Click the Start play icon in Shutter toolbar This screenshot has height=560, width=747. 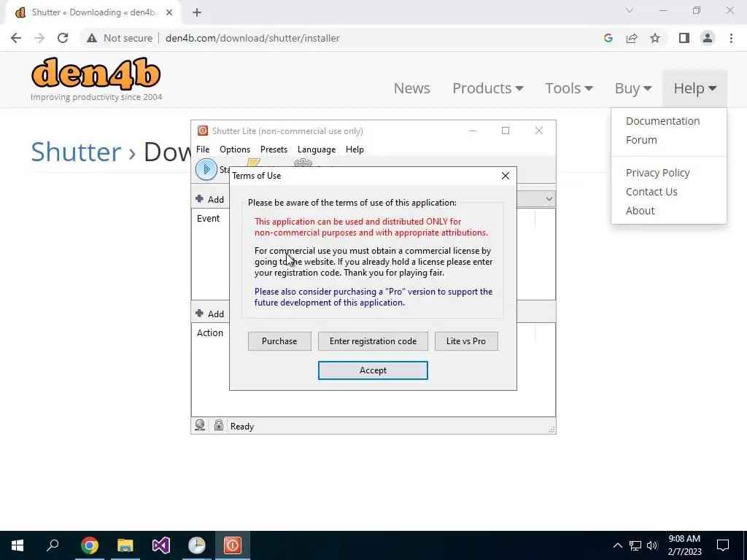tap(206, 169)
